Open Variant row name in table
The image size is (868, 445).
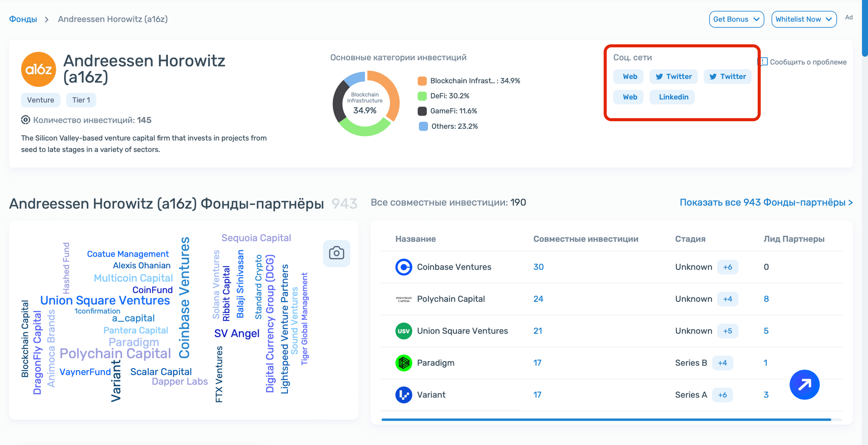click(x=431, y=395)
